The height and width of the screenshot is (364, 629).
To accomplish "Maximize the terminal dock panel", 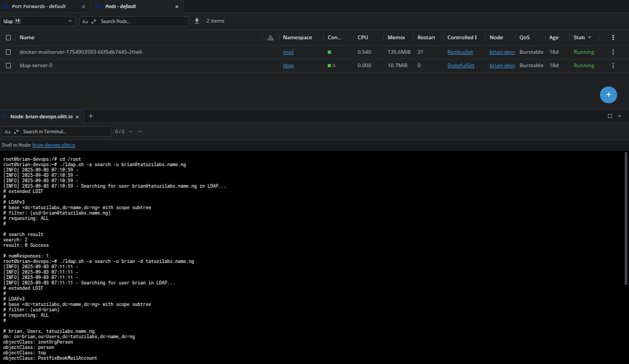I will pos(610,116).
